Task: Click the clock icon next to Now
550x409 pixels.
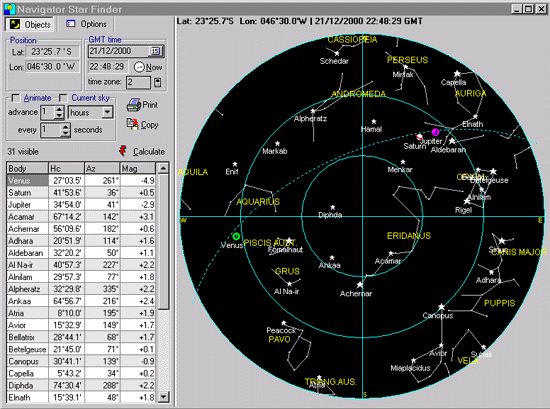Action: (x=139, y=67)
